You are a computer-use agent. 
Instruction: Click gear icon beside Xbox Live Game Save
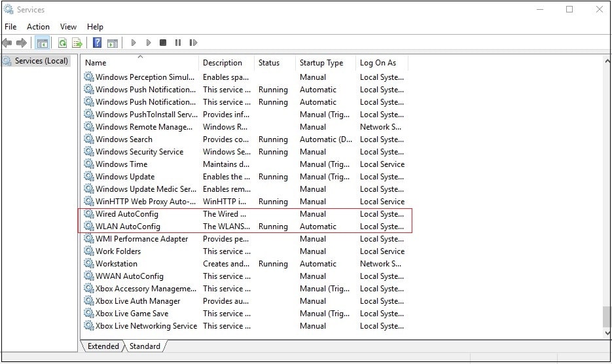pyautogui.click(x=89, y=313)
